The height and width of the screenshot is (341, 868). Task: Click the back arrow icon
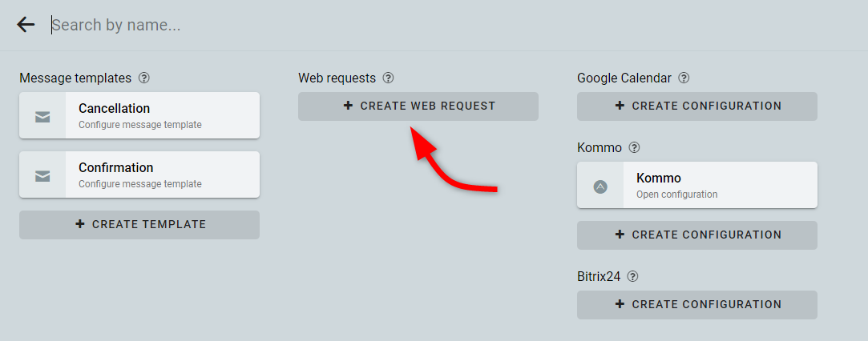(x=26, y=25)
